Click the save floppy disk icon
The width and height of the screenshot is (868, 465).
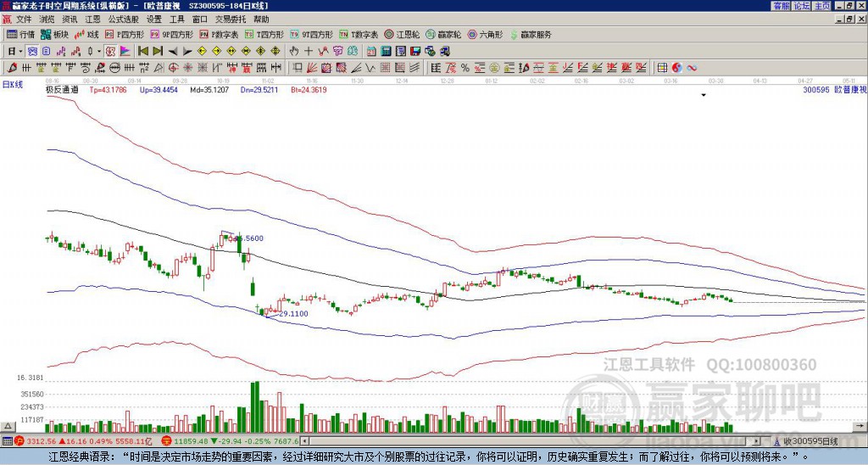pos(415,52)
